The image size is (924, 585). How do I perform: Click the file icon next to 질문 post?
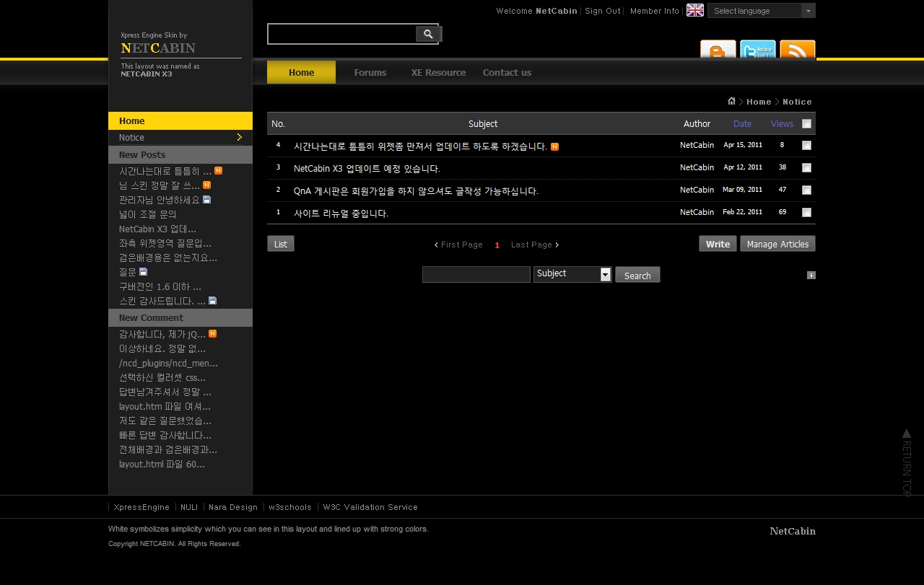[x=143, y=272]
